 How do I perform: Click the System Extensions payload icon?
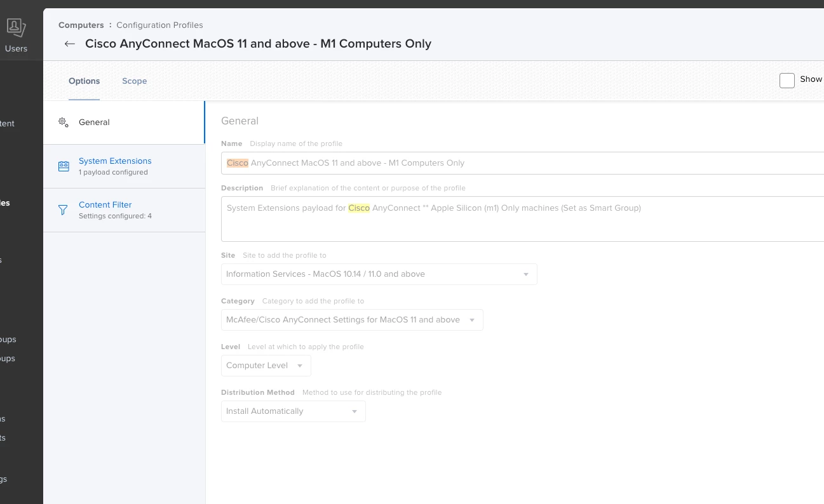[x=64, y=166]
